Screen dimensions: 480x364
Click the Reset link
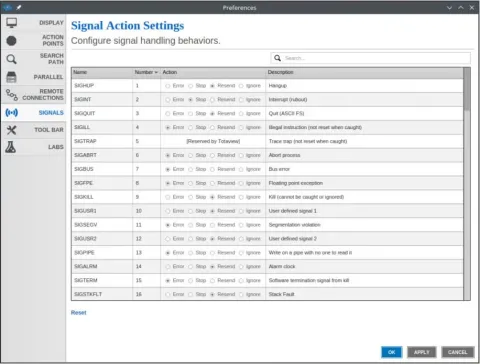[78, 313]
